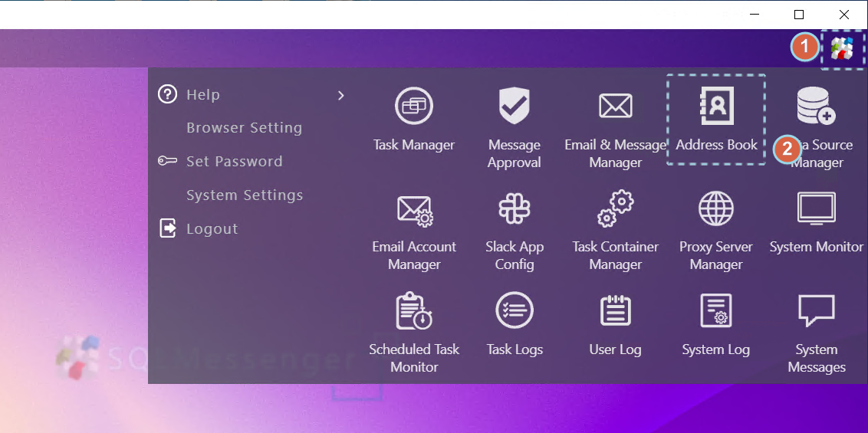The width and height of the screenshot is (868, 433).
Task: Click the Message Approval label
Action: [515, 154]
